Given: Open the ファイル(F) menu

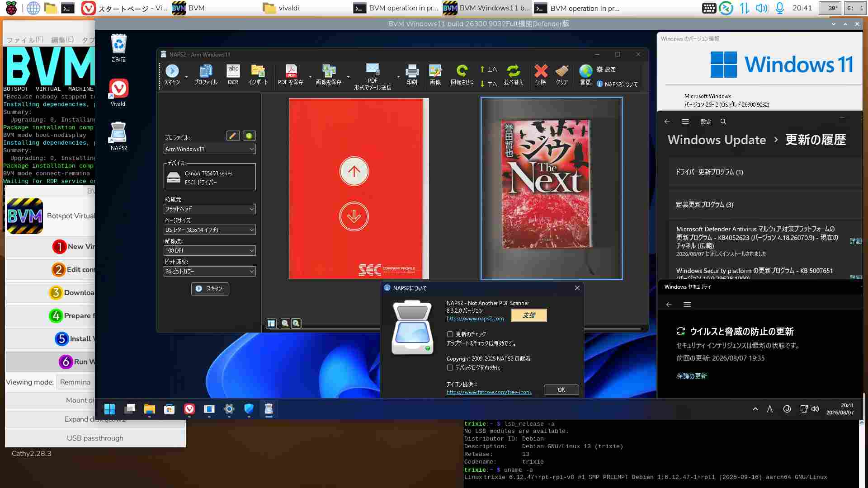Looking at the screenshot, I should point(25,40).
